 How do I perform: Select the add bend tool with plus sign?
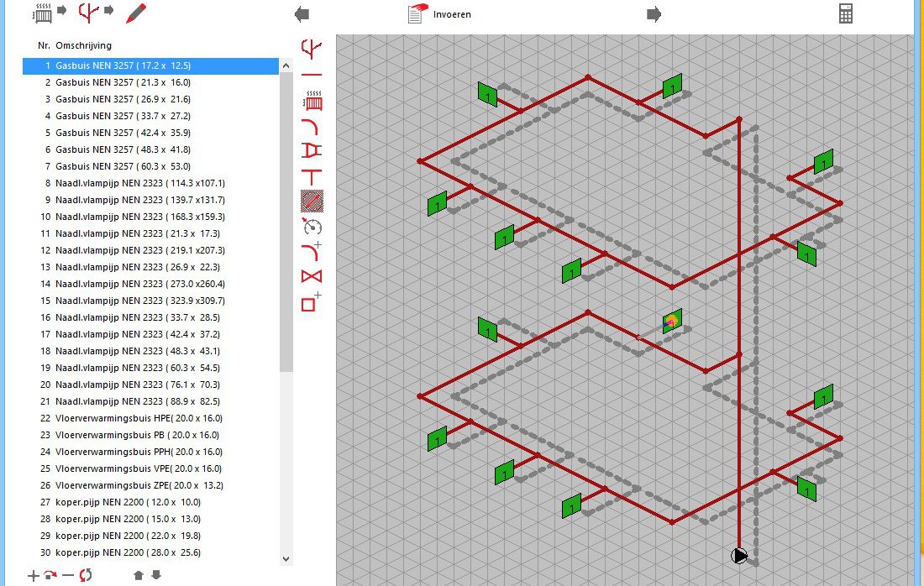point(312,251)
